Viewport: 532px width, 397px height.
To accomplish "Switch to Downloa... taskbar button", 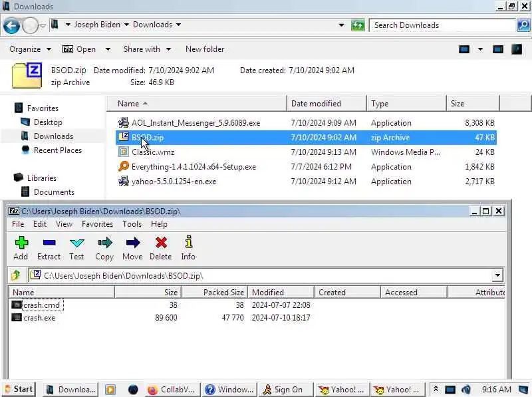I will (x=71, y=390).
